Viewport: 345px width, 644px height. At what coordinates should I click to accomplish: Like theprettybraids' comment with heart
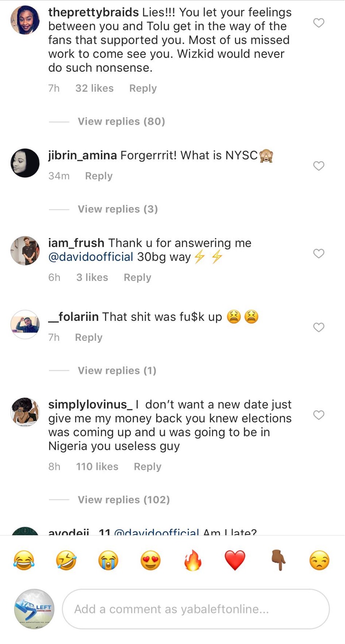pyautogui.click(x=319, y=23)
